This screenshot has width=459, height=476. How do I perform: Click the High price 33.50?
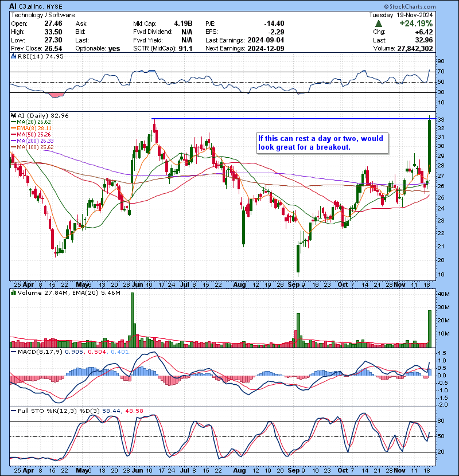[x=53, y=32]
